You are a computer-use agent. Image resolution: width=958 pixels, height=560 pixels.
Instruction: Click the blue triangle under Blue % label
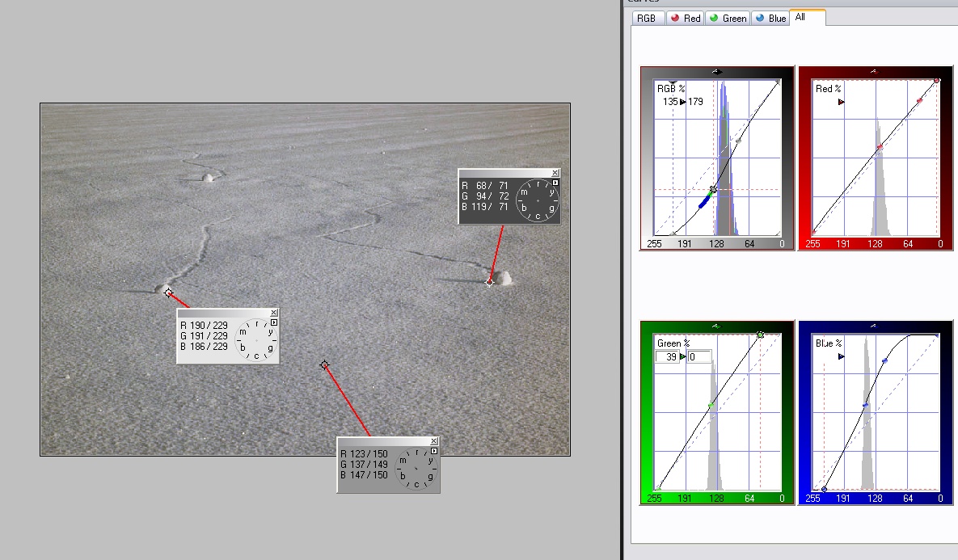pos(842,356)
